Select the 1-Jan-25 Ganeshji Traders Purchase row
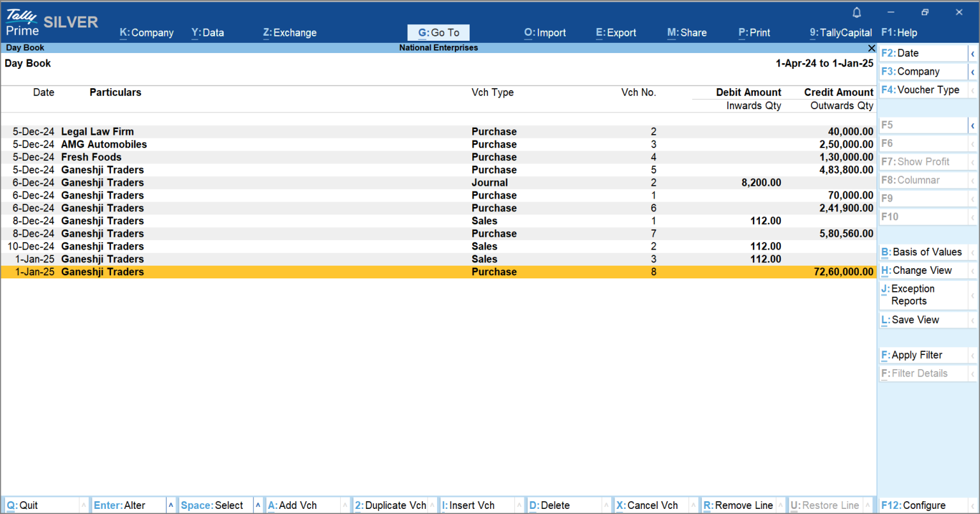The image size is (980, 514). pos(255,271)
